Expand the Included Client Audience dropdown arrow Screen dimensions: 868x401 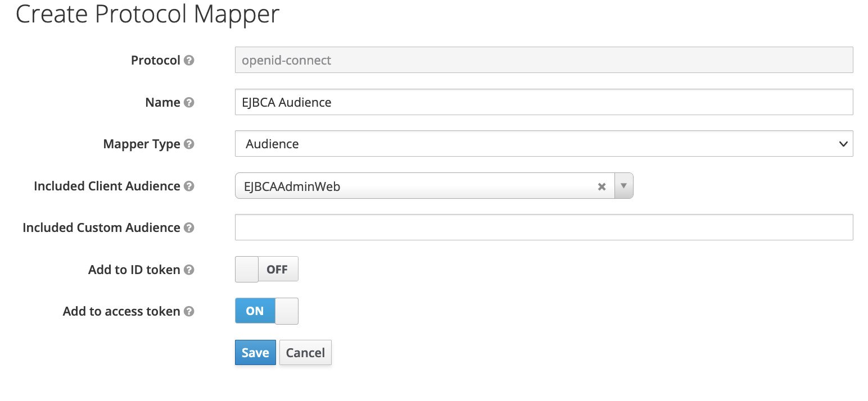point(623,186)
